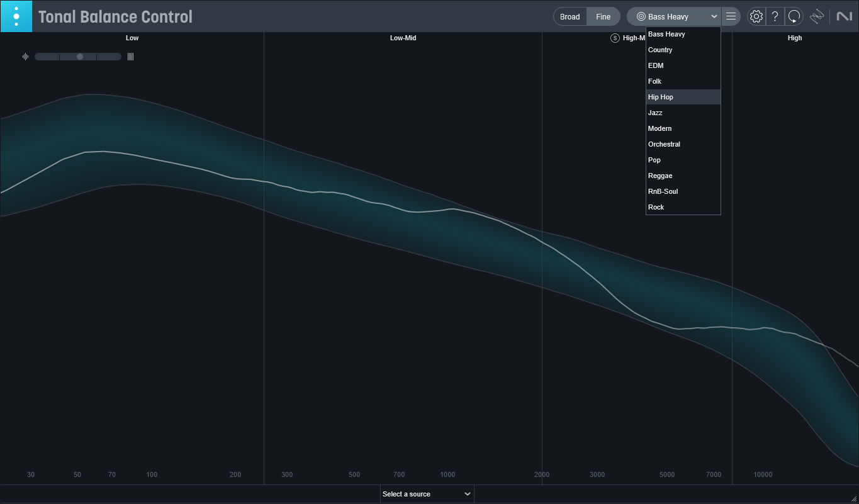Click the 100 Hz frequency label
Screen dimensions: 859x504
point(152,474)
